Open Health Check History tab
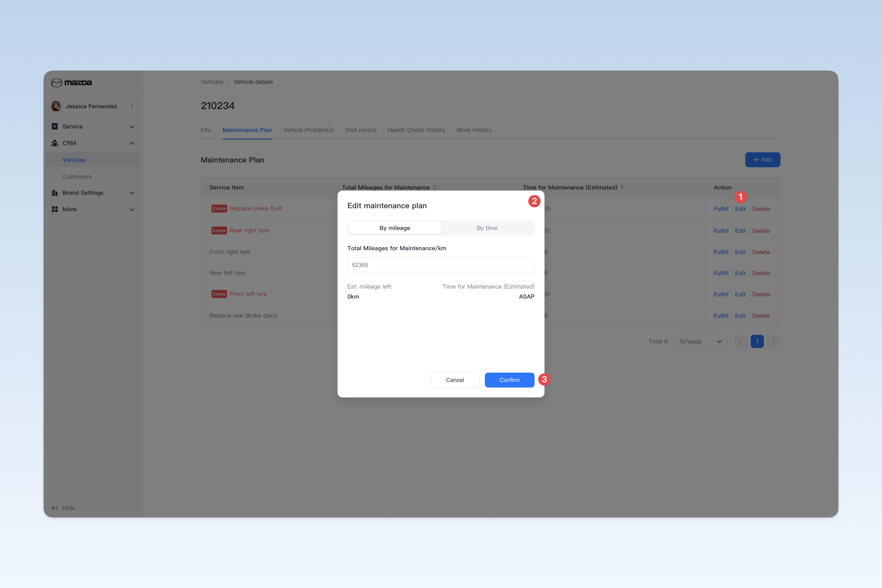 tap(416, 130)
